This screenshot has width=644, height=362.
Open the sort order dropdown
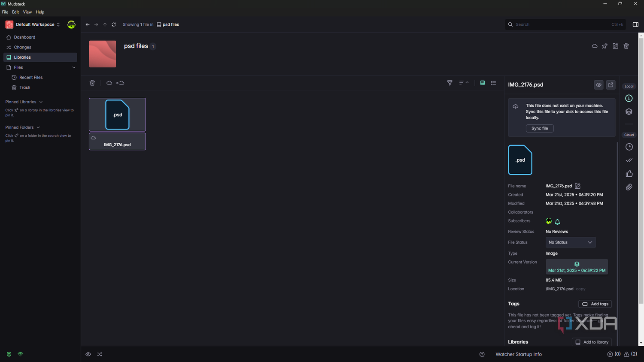pos(464,83)
